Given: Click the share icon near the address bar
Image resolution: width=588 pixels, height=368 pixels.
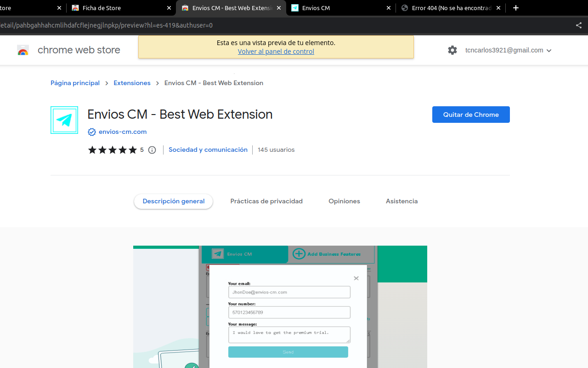Looking at the screenshot, I should pos(578,25).
